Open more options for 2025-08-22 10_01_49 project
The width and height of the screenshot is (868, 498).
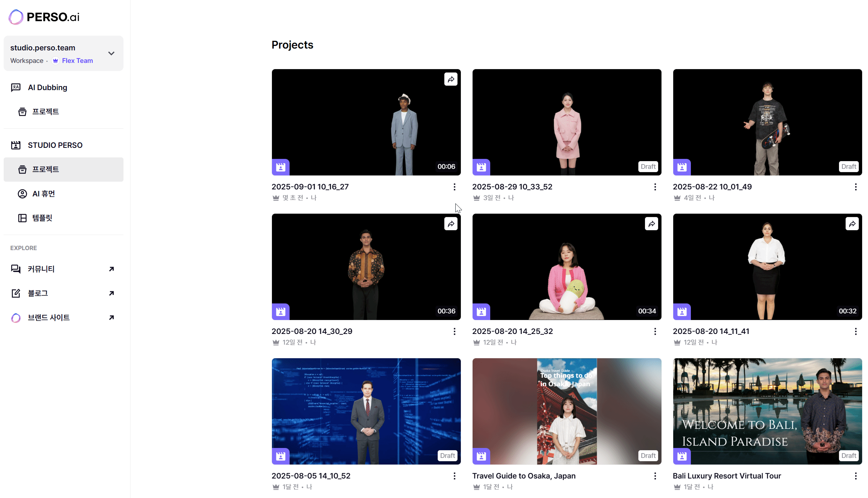click(856, 187)
